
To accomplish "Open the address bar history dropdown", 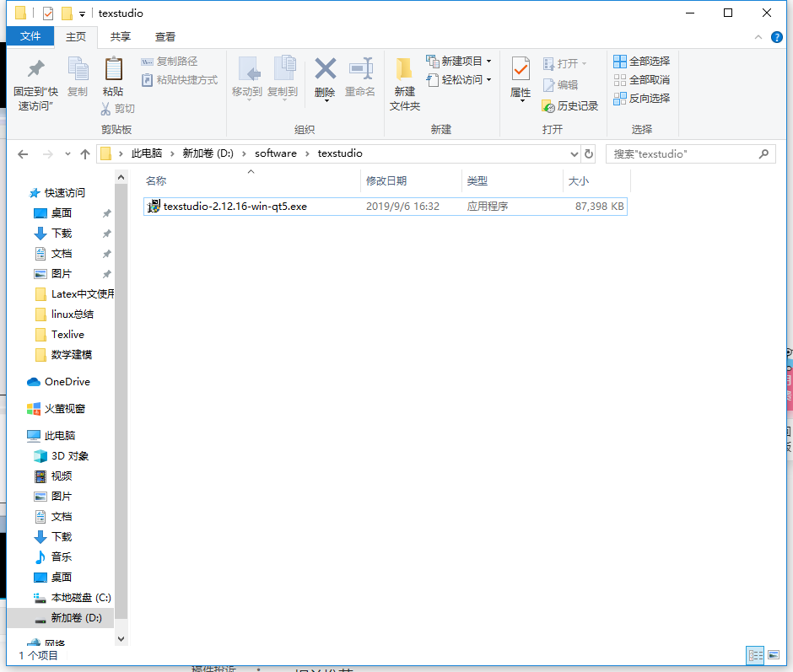I will (x=573, y=153).
